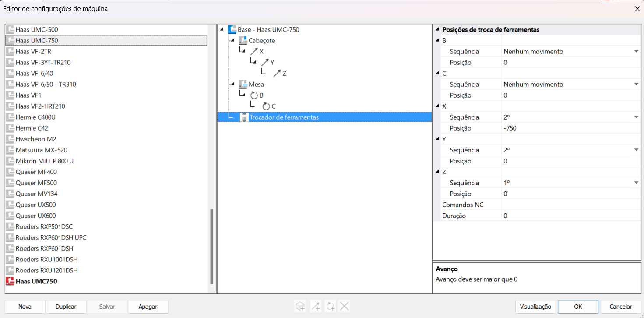Select Haas VF-3YT-TR210 in machine list
Viewport: 644px width, 318px height.
pos(43,62)
